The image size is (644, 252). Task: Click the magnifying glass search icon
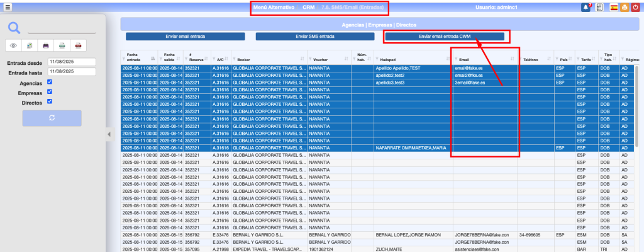coord(14,28)
